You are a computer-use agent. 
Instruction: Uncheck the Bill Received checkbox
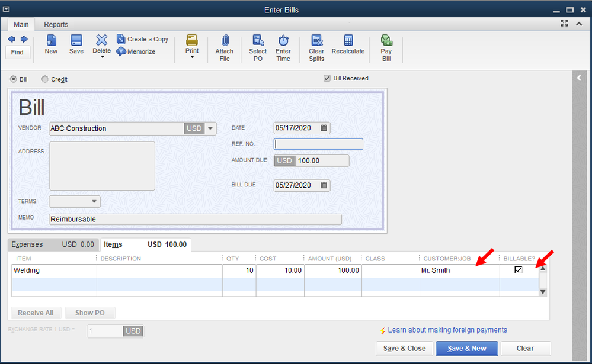(x=327, y=78)
